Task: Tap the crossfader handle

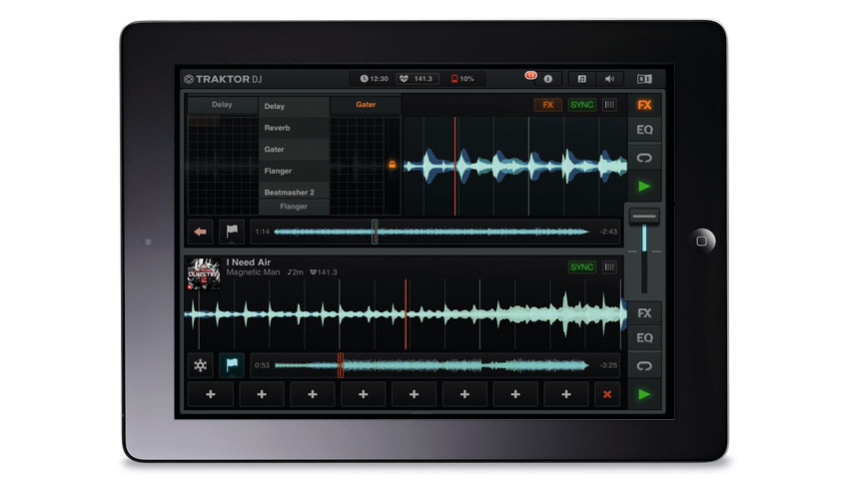Action: (644, 217)
